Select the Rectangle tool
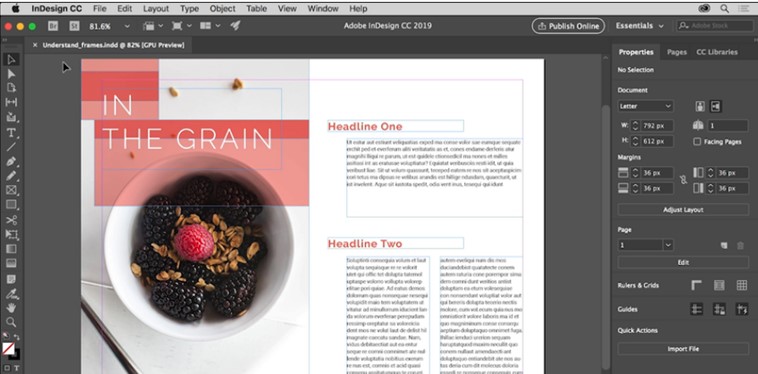 click(12, 205)
